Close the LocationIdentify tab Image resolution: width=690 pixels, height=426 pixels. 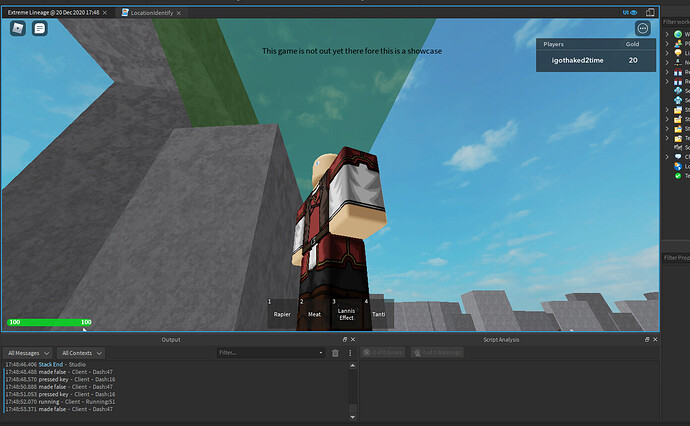[x=179, y=13]
